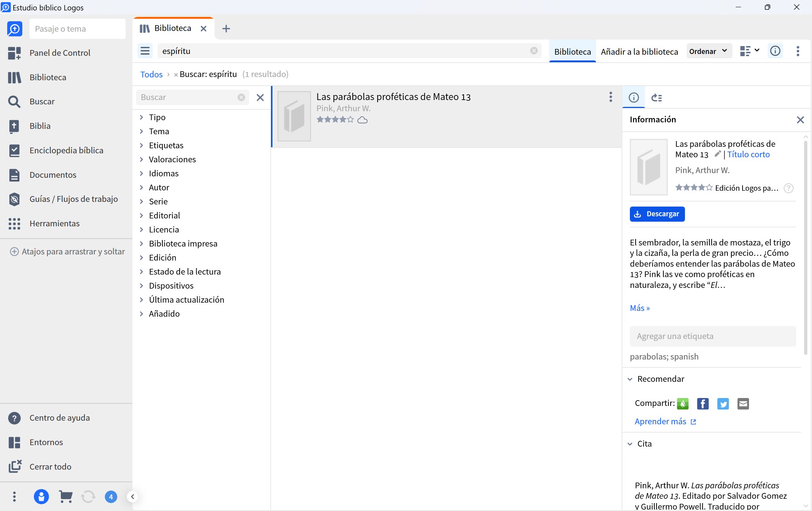Image resolution: width=812 pixels, height=511 pixels.
Task: Edit the book title pencil icon
Action: [718, 154]
